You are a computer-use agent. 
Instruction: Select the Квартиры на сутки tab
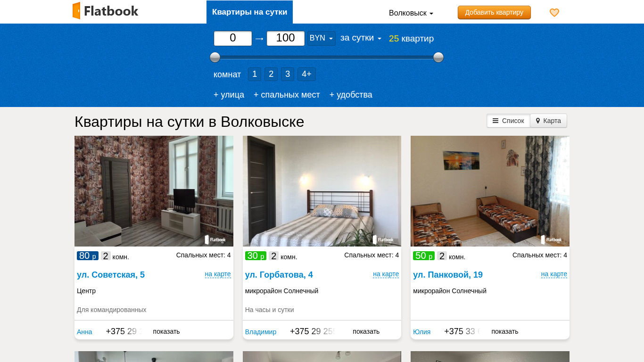pyautogui.click(x=249, y=12)
